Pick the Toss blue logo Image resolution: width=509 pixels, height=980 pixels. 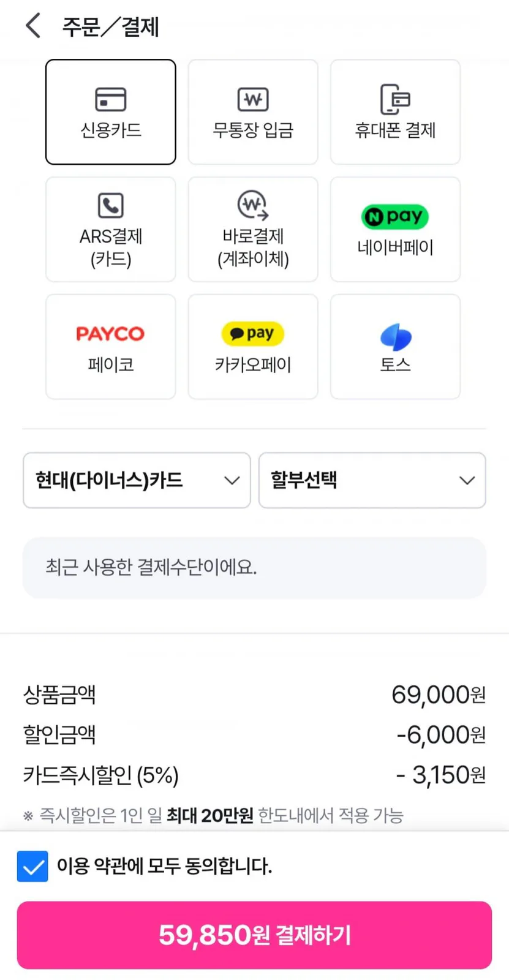click(396, 337)
